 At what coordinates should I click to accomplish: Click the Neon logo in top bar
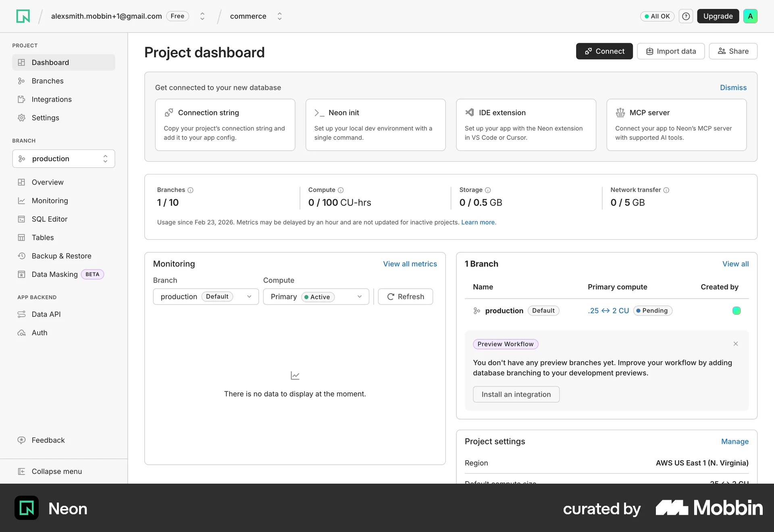tap(23, 16)
